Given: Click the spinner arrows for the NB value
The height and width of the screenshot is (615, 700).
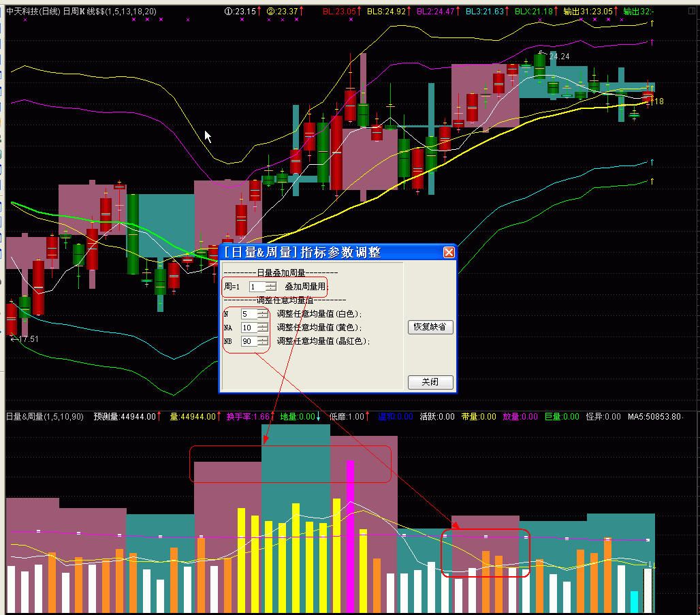Looking at the screenshot, I should click(263, 341).
